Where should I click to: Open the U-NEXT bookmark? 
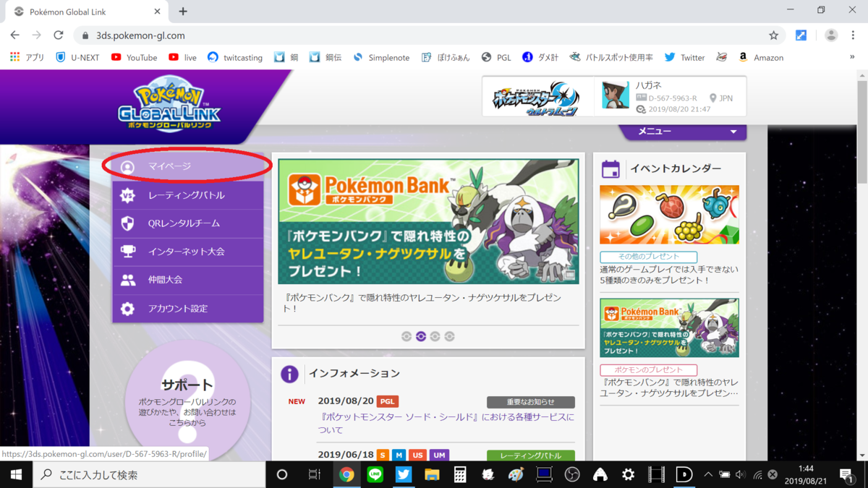[77, 57]
